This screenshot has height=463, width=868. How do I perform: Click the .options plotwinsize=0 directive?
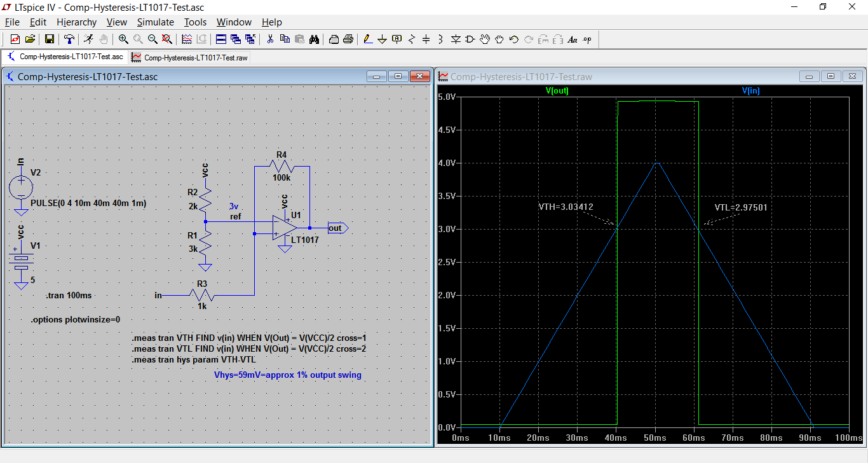pos(76,319)
